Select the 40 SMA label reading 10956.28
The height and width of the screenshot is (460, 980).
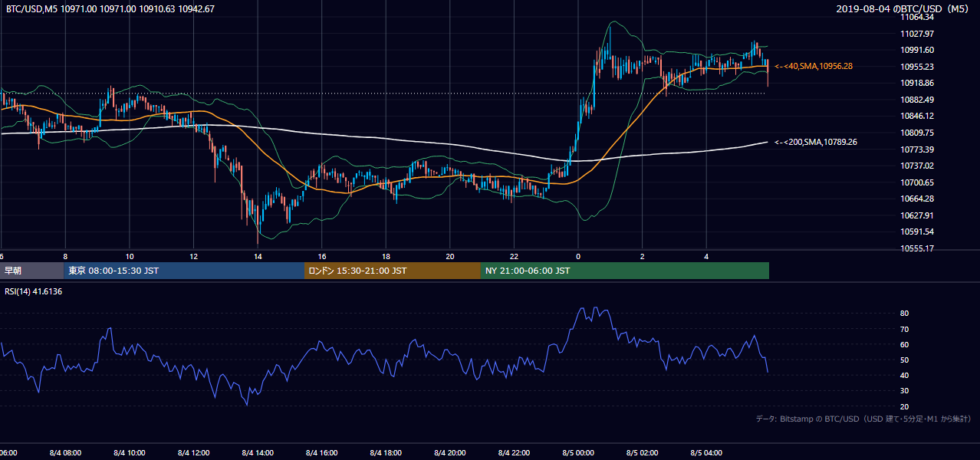[814, 66]
